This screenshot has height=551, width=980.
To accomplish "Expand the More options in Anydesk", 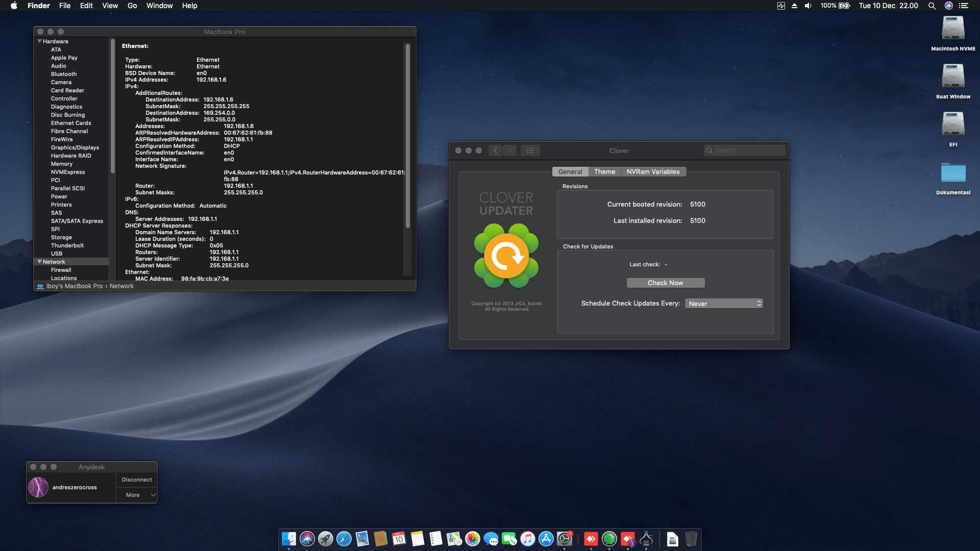I will click(136, 494).
